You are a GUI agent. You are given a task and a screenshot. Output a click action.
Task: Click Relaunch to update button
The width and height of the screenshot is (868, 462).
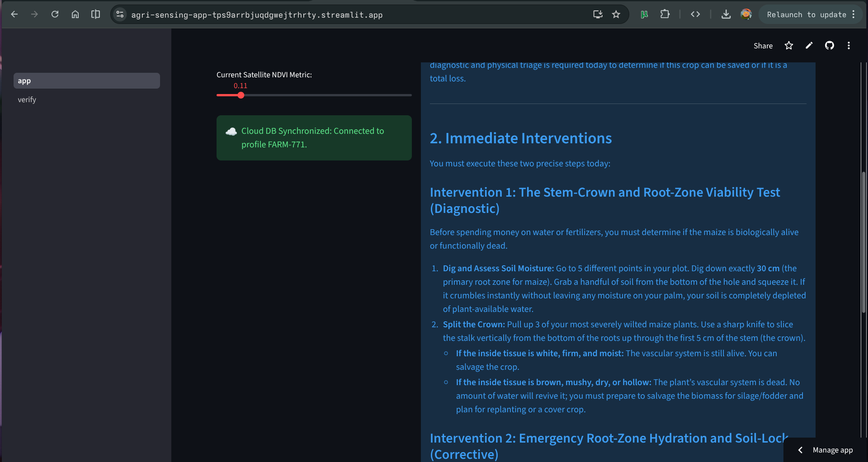[807, 14]
